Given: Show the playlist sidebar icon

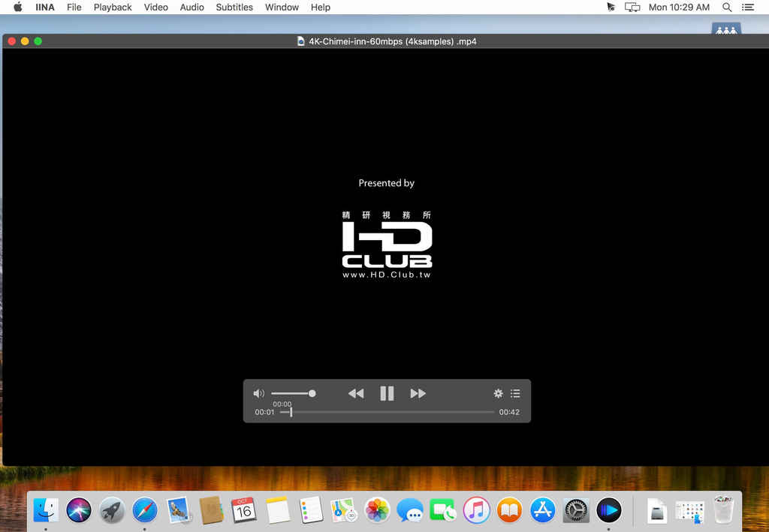Looking at the screenshot, I should (x=515, y=393).
